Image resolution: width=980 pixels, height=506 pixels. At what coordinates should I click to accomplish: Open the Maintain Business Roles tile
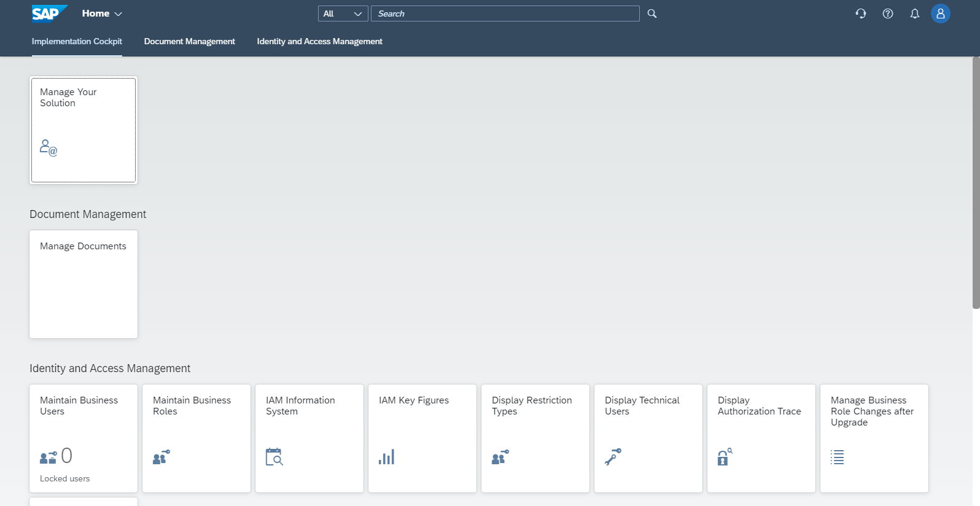[x=196, y=438]
